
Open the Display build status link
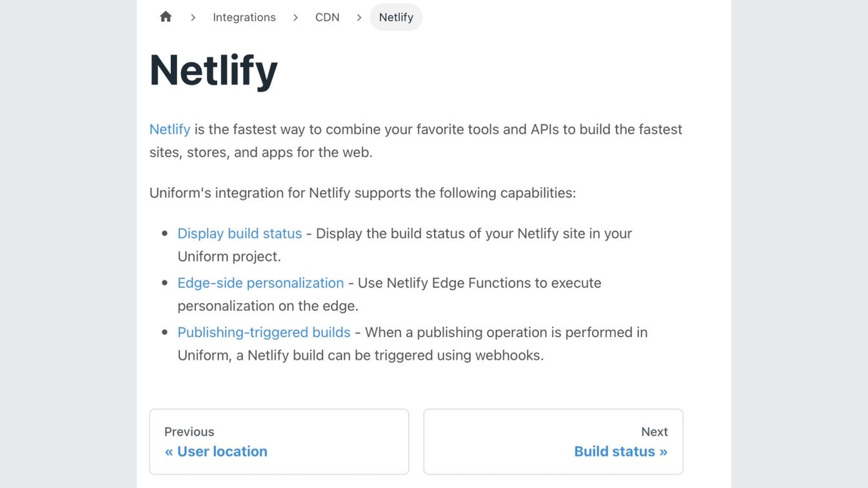(240, 233)
